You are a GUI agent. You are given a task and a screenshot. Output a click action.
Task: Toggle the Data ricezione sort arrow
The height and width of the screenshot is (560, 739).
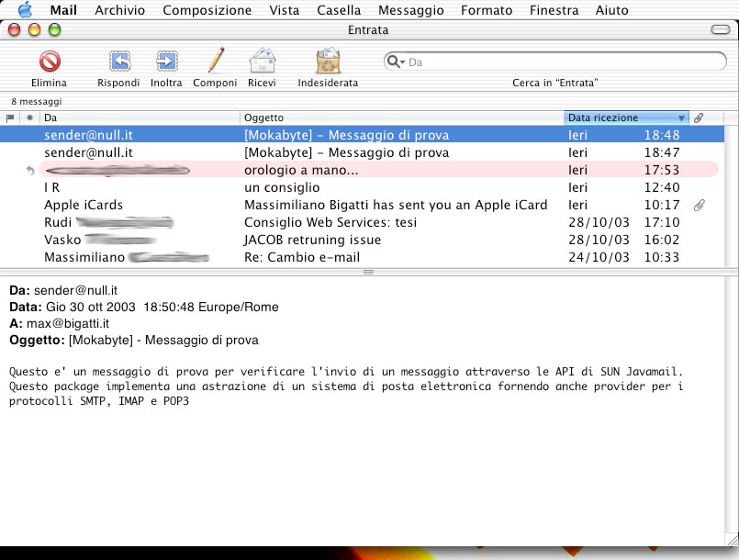681,118
